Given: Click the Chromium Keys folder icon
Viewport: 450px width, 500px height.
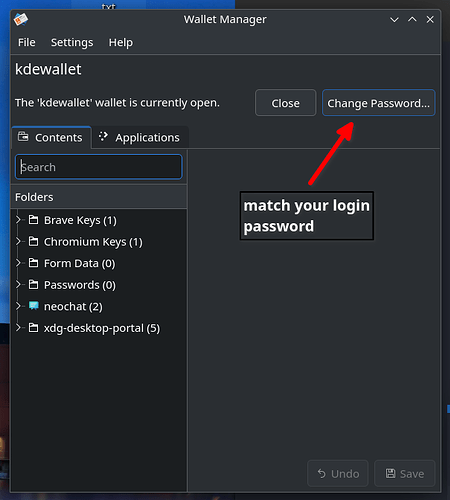Looking at the screenshot, I should pyautogui.click(x=33, y=241).
